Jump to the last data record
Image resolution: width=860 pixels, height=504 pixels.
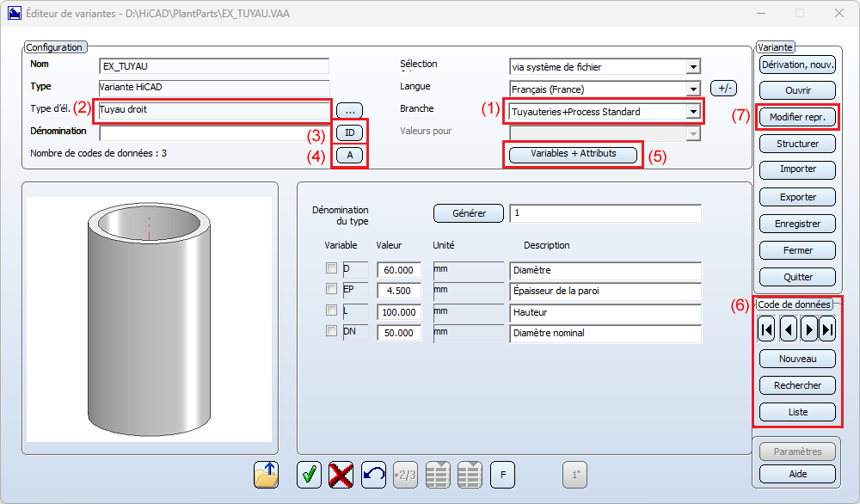click(x=828, y=329)
